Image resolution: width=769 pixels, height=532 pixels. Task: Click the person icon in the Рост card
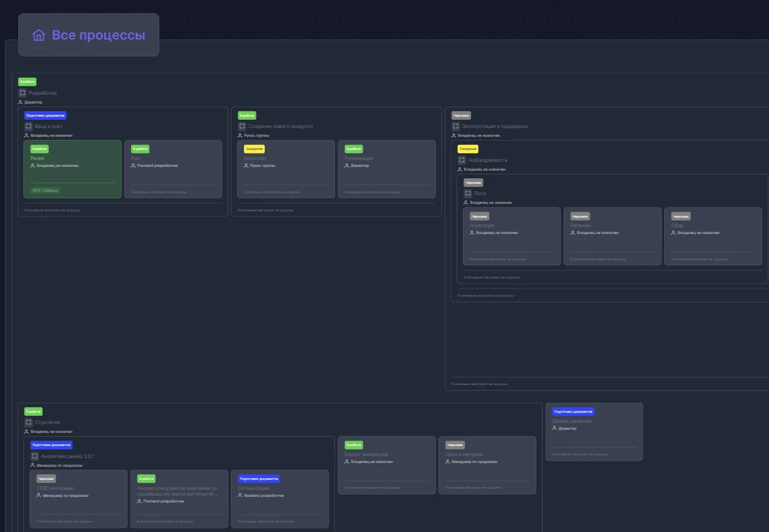pyautogui.click(x=134, y=166)
